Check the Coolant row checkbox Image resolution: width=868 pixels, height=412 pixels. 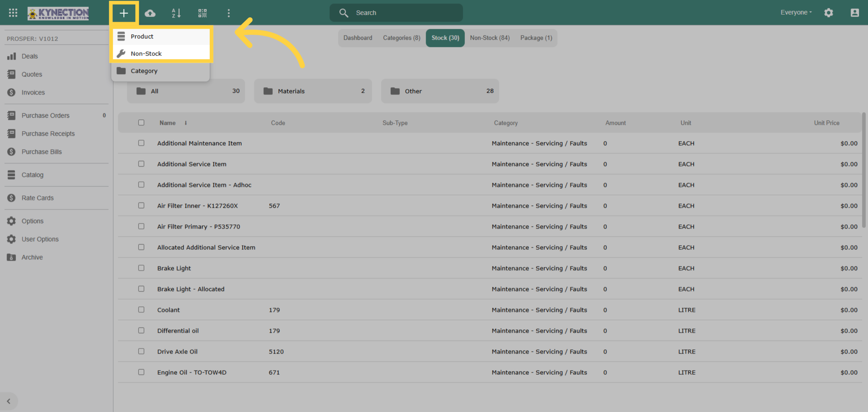[141, 310]
